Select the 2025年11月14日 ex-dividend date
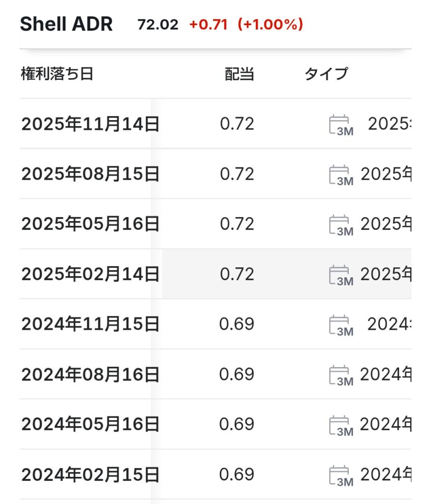 pos(90,125)
